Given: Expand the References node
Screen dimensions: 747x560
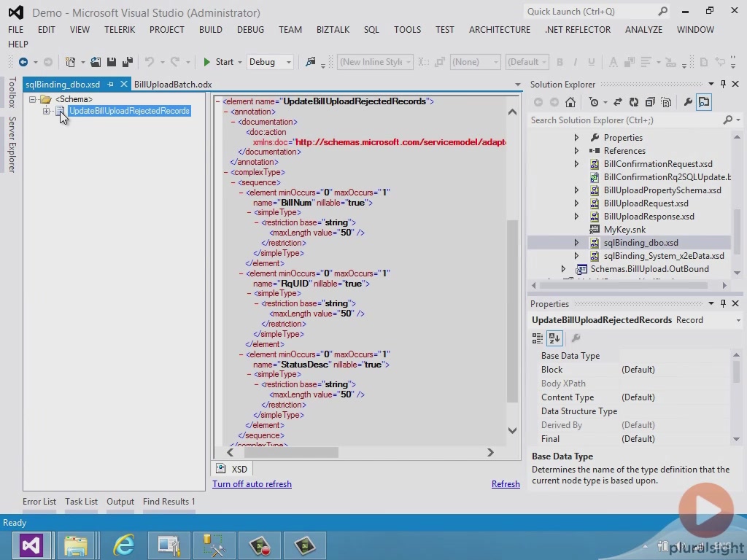Looking at the screenshot, I should coord(576,150).
